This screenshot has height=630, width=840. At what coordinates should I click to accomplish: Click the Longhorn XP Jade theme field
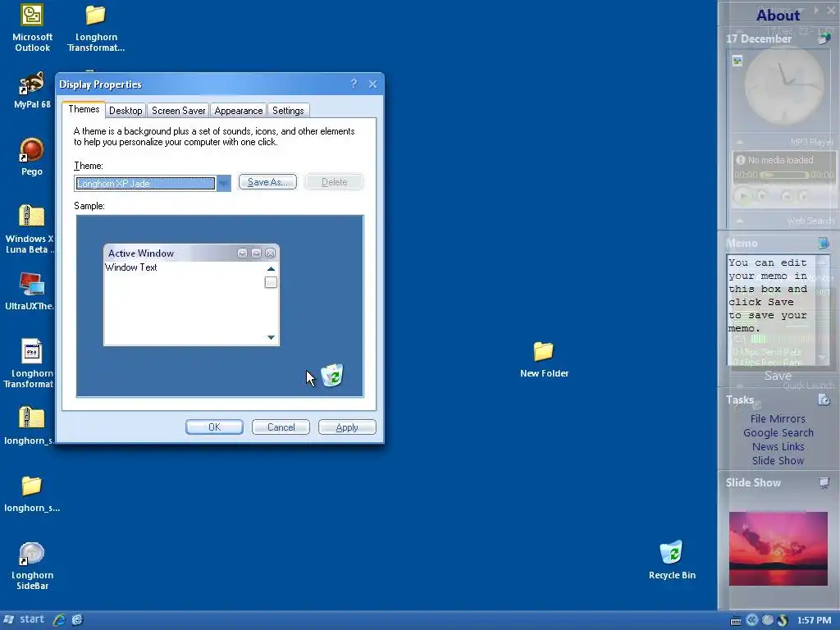pyautogui.click(x=145, y=183)
